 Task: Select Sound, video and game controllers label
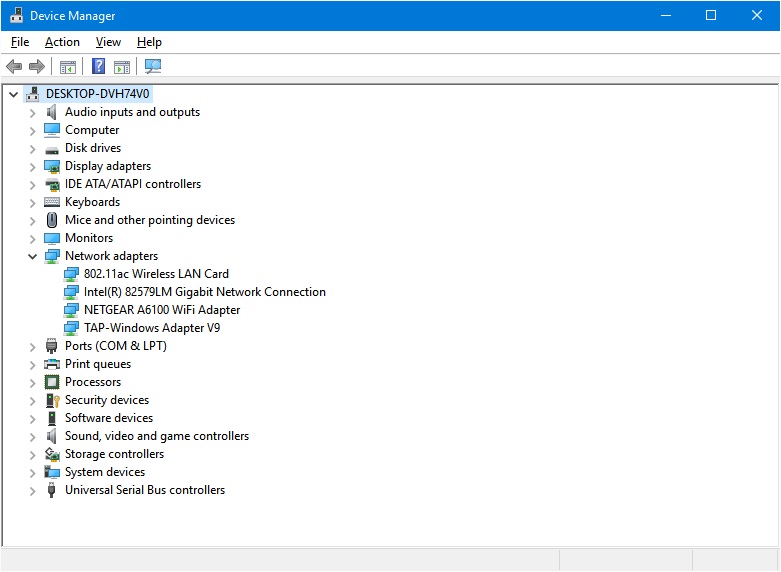point(157,436)
